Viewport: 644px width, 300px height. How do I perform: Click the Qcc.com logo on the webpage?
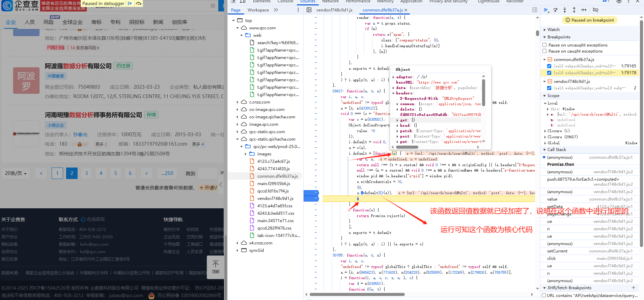pyautogui.click(x=20, y=6)
